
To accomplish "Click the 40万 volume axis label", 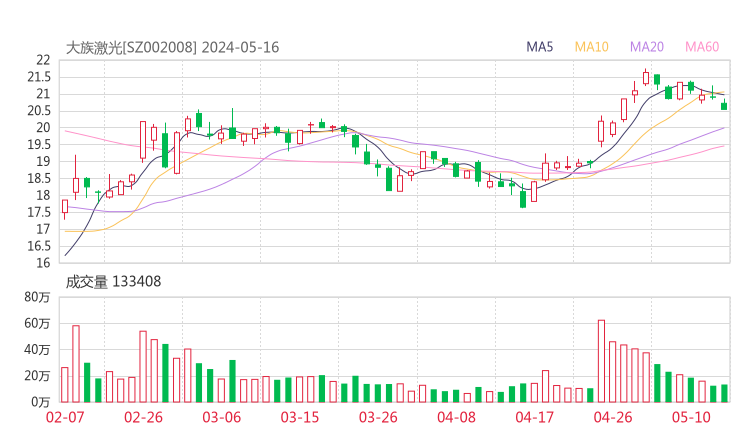I will tap(37, 350).
